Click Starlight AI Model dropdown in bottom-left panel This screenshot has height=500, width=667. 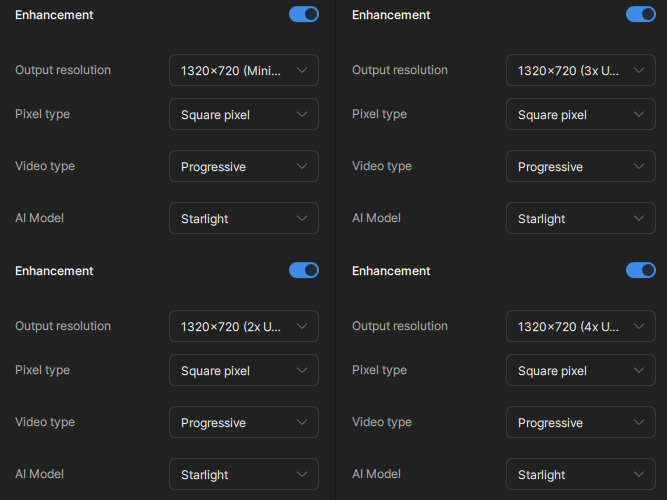coord(244,474)
